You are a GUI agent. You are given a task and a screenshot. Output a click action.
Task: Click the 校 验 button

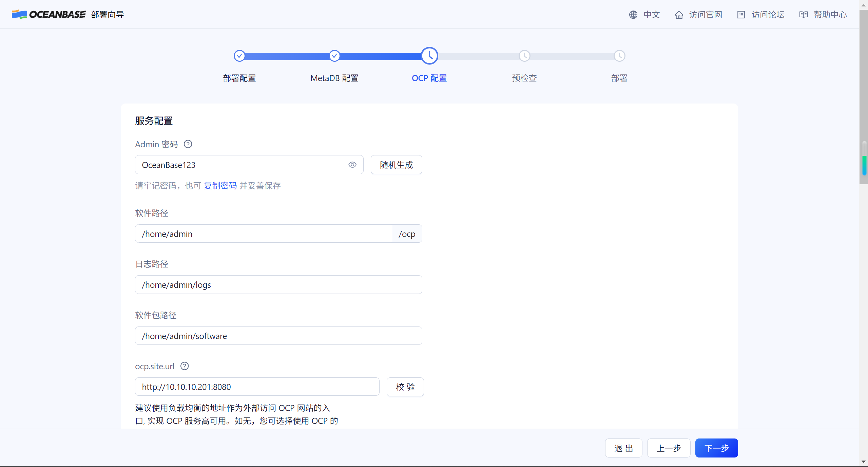coord(405,387)
